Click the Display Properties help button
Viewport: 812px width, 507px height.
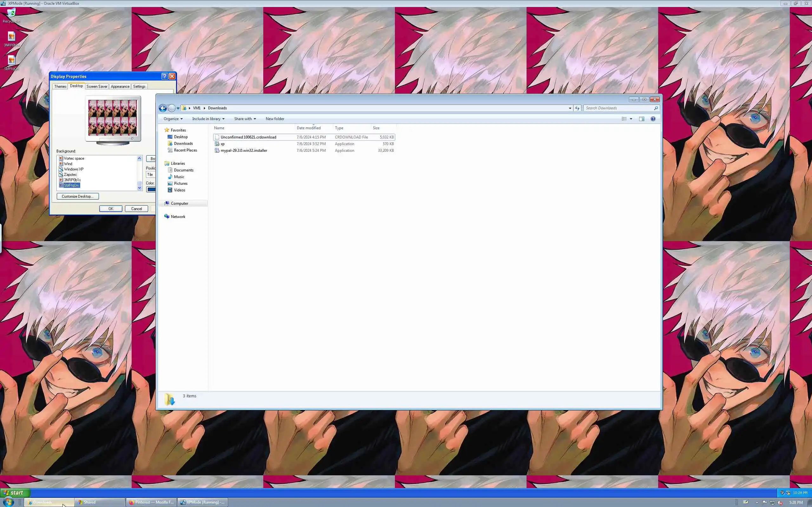tap(164, 76)
